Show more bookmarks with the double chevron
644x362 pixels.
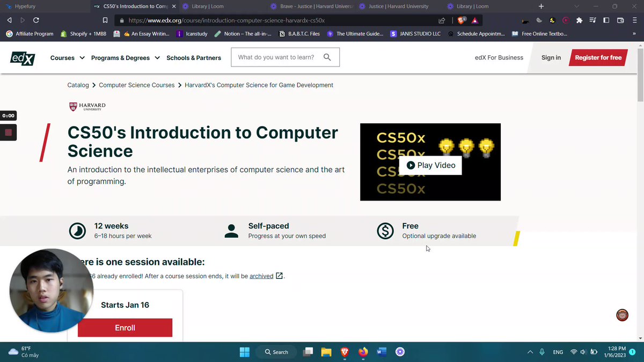(x=634, y=33)
